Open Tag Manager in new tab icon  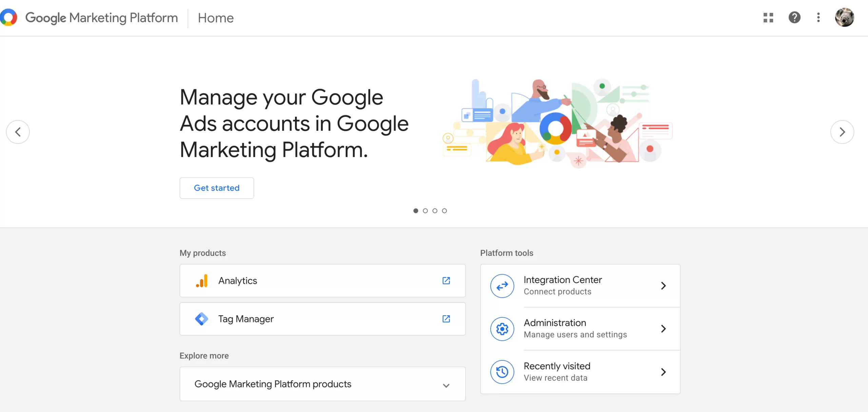(446, 319)
